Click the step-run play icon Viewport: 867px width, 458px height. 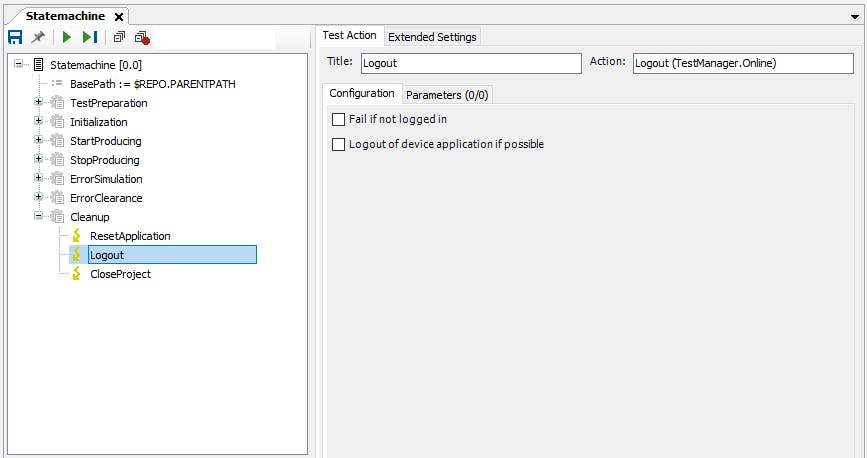click(x=90, y=37)
